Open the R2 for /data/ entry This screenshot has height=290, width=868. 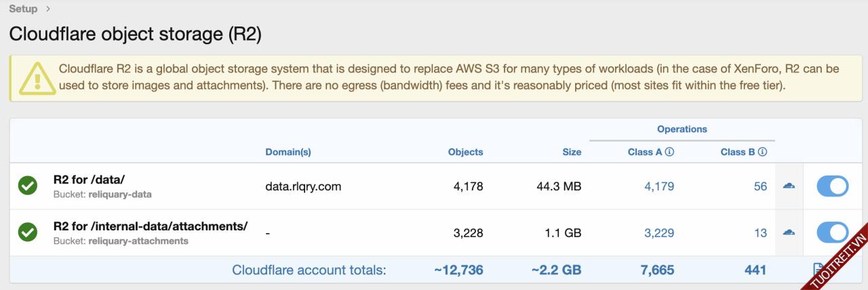point(89,180)
